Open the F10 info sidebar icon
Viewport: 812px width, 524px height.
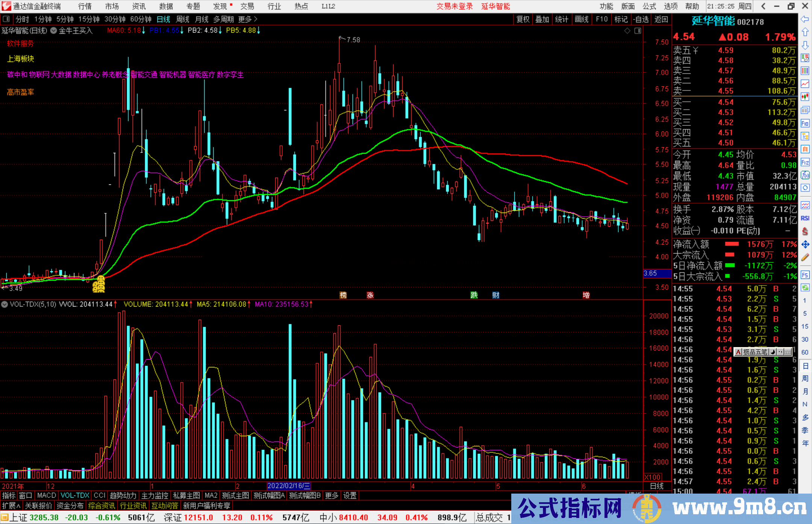[805, 123]
